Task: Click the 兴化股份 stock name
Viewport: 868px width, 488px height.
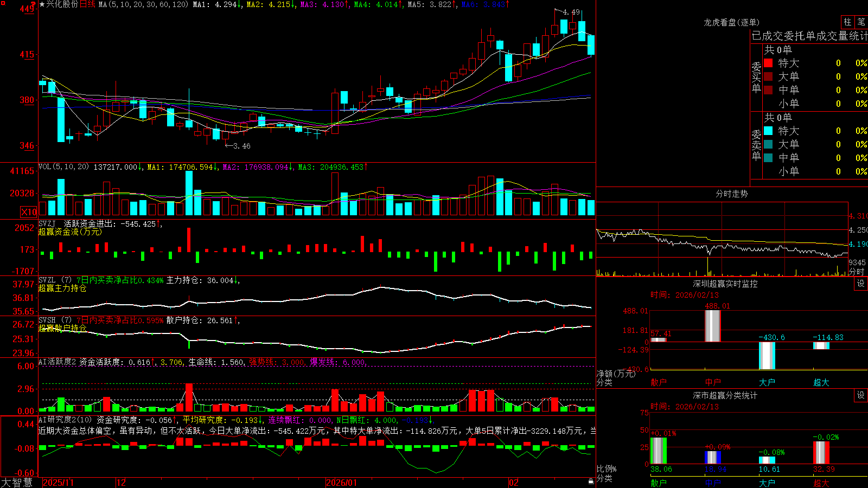Action: click(62, 4)
